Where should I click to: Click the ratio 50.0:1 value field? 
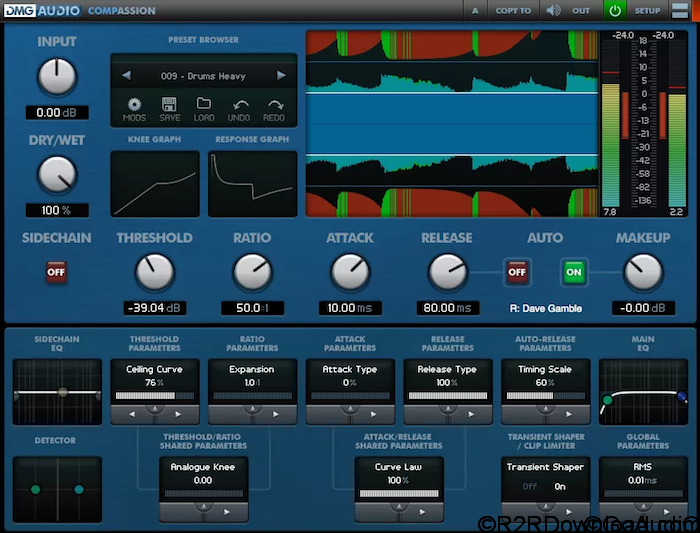pos(252,308)
